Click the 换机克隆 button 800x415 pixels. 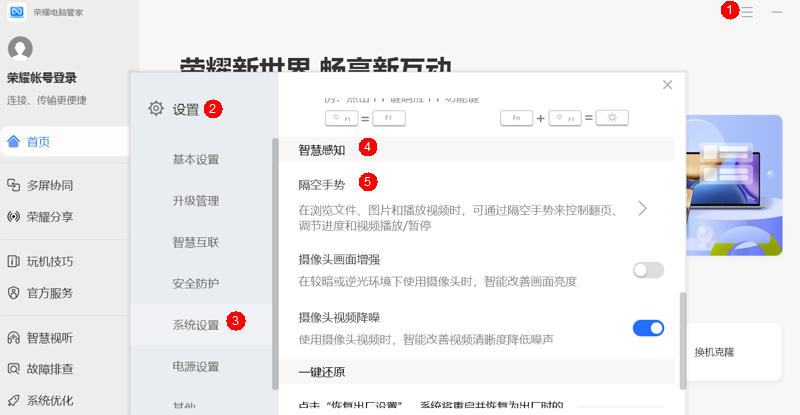click(714, 352)
